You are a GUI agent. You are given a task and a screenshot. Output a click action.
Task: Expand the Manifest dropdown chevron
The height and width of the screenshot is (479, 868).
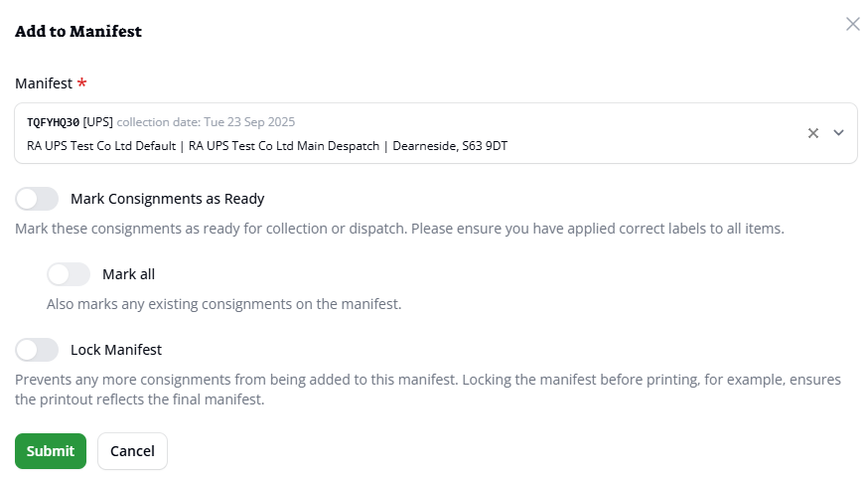[x=838, y=133]
